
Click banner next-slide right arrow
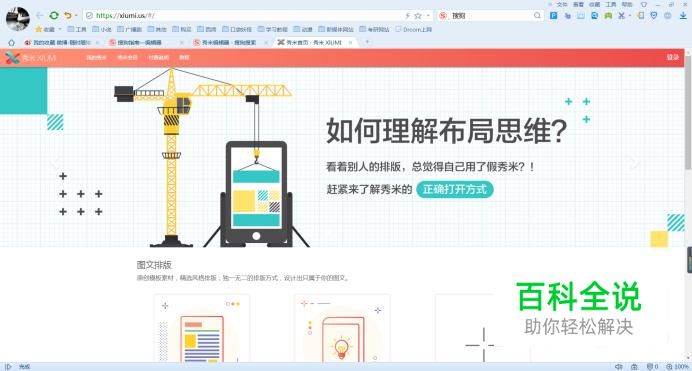click(635, 163)
